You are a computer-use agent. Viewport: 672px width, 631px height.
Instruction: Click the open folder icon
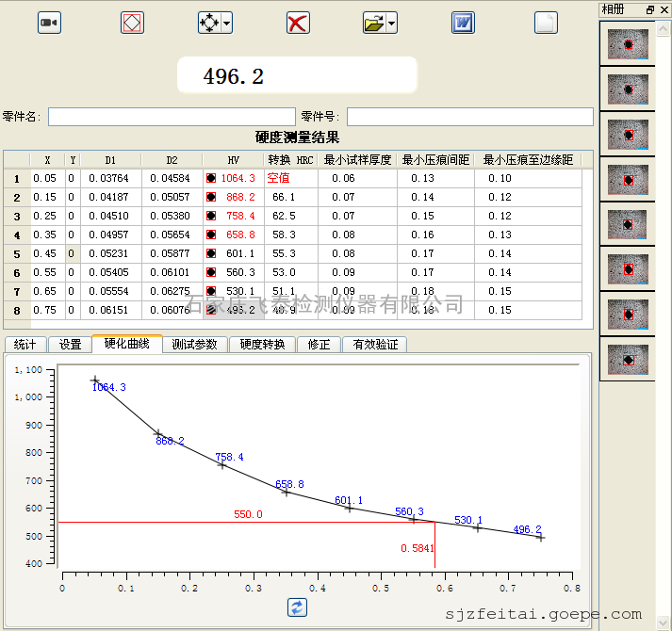tap(374, 23)
